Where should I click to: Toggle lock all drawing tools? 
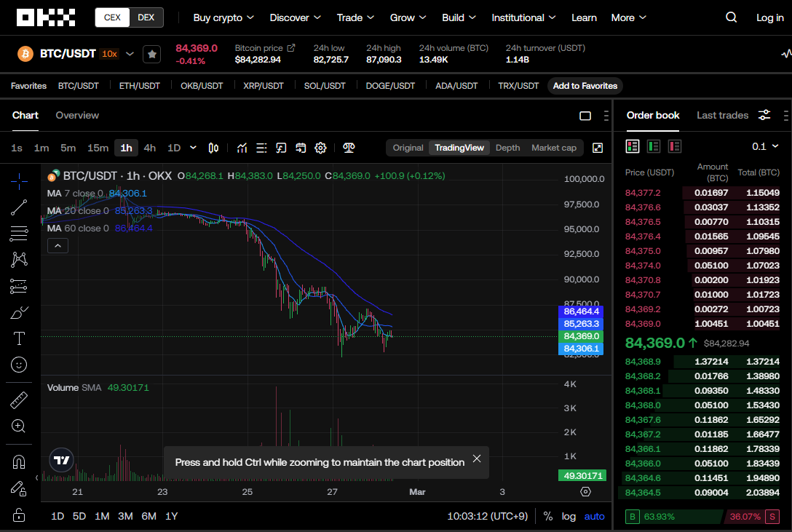point(19,515)
